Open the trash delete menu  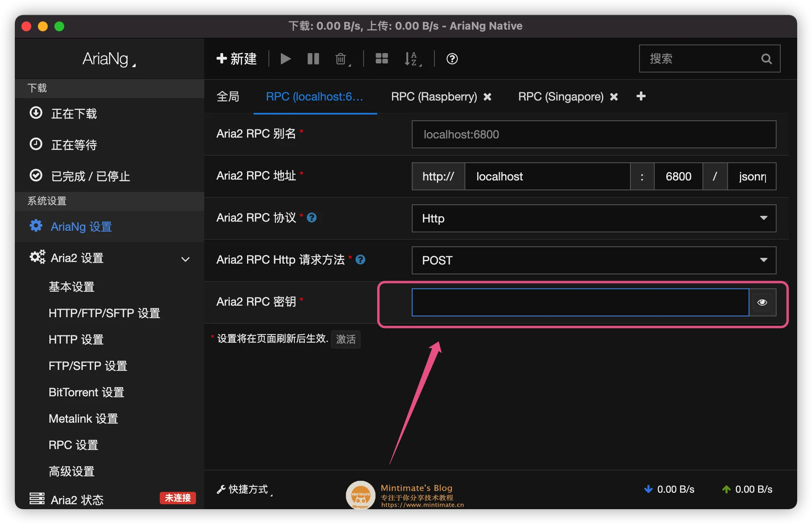tap(343, 59)
